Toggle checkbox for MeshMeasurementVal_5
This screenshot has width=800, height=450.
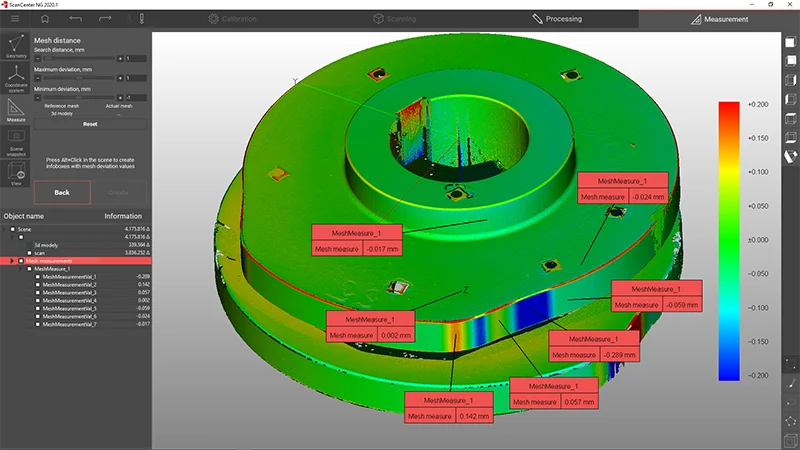37,308
